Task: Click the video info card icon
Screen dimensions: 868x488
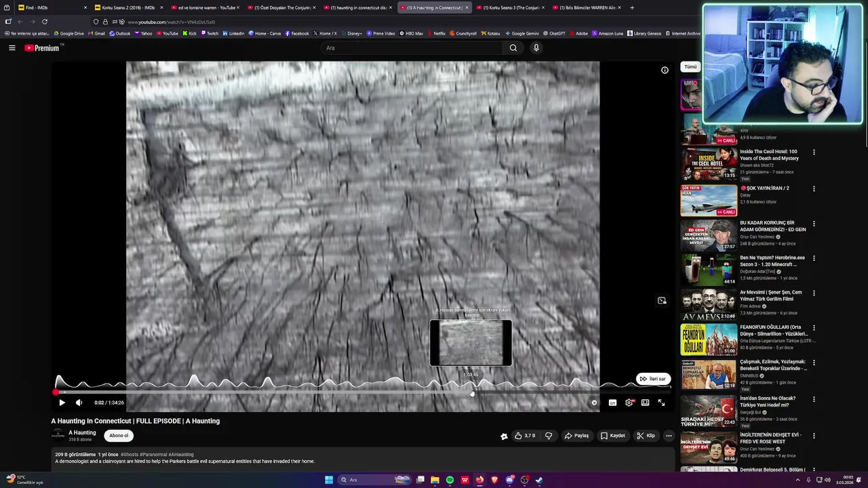Action: 665,70
